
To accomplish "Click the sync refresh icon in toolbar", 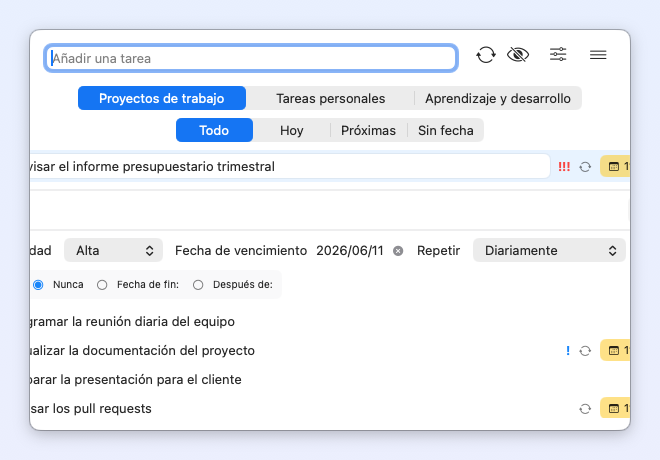I will click(486, 55).
